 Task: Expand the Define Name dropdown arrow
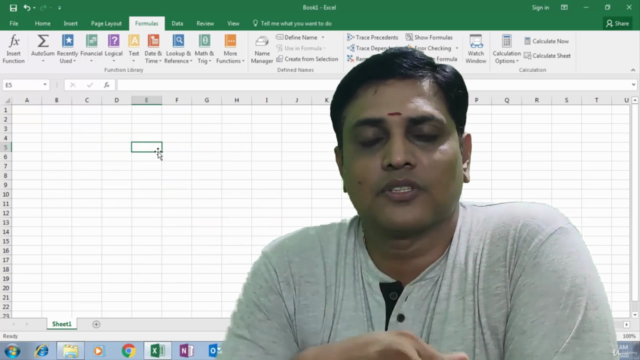(323, 37)
